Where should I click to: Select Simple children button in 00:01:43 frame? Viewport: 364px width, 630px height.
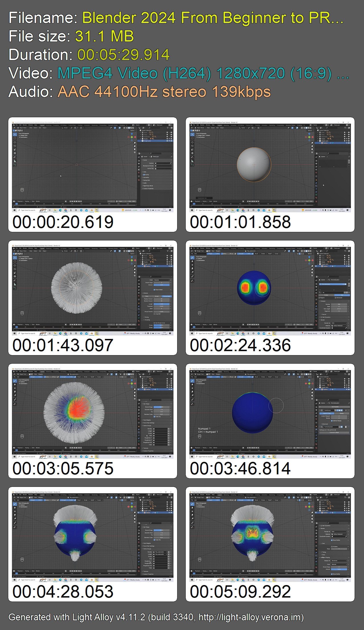point(157,296)
